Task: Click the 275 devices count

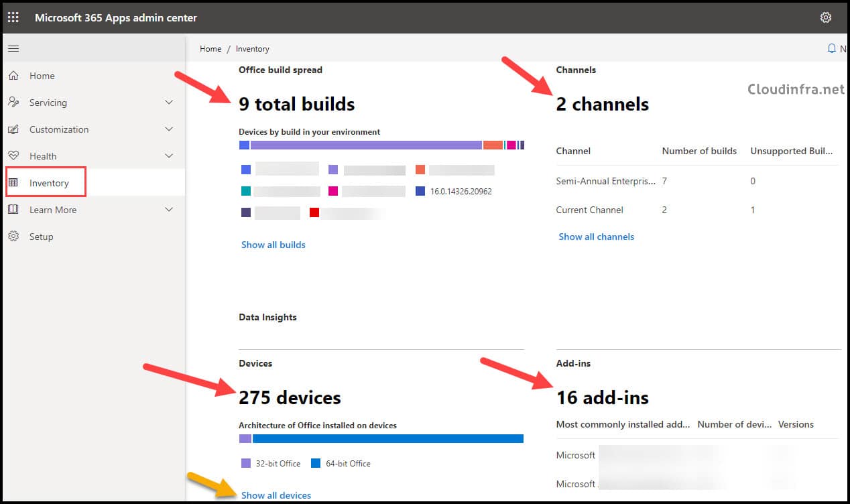Action: point(290,397)
